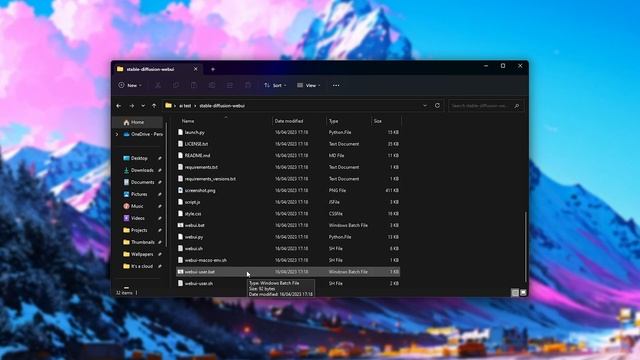Switch to large icons view layout icon

[x=523, y=292]
